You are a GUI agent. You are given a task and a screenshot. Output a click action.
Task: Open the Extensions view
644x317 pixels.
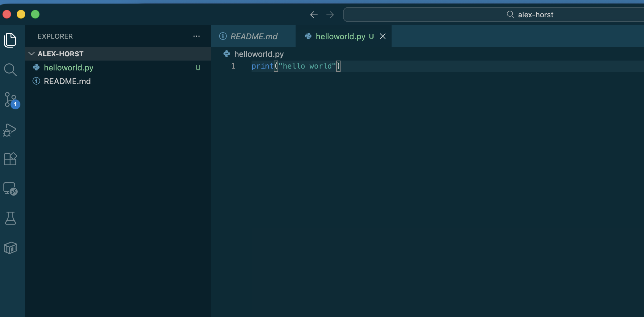10,159
